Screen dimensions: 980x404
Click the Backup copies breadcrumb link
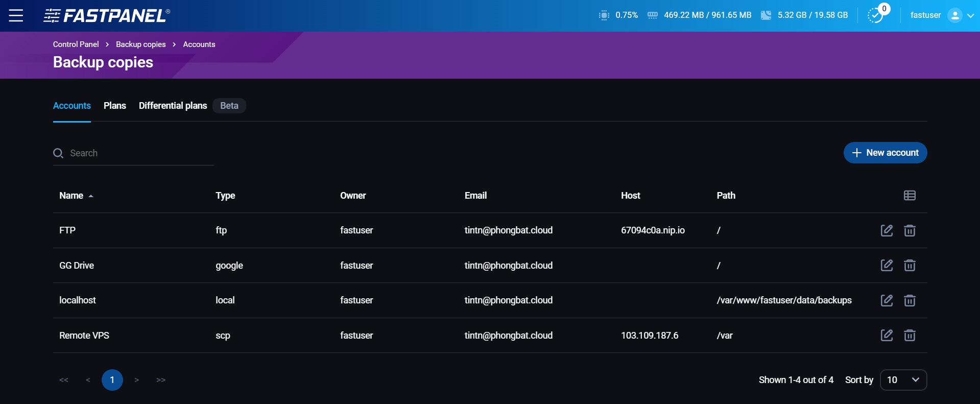(x=140, y=44)
